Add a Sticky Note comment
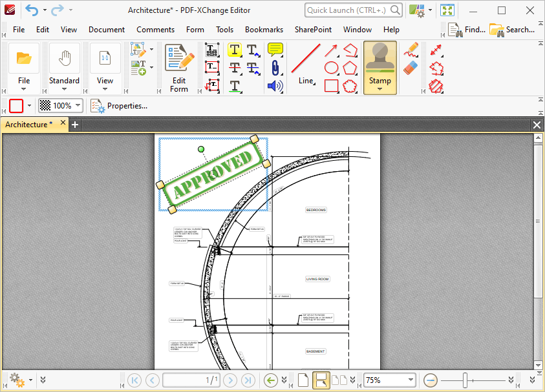Screen dimensions: 545x392 click(x=275, y=50)
